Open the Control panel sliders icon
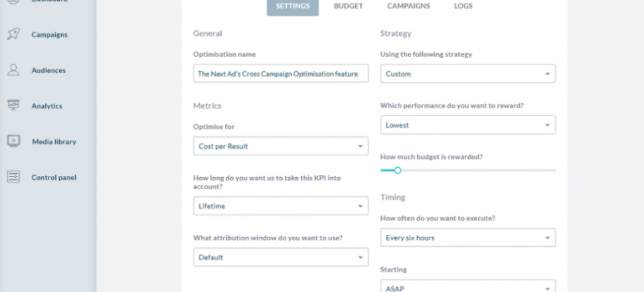This screenshot has width=644, height=292. tap(13, 177)
